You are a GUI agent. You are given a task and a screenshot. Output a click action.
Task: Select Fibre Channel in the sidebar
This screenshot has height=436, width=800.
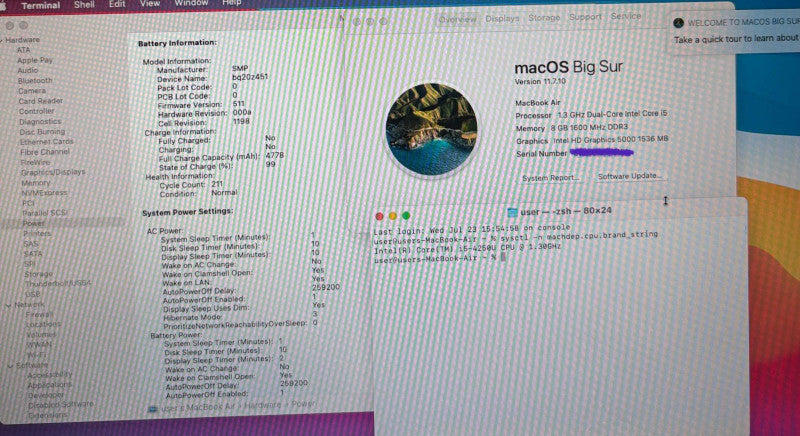(45, 152)
